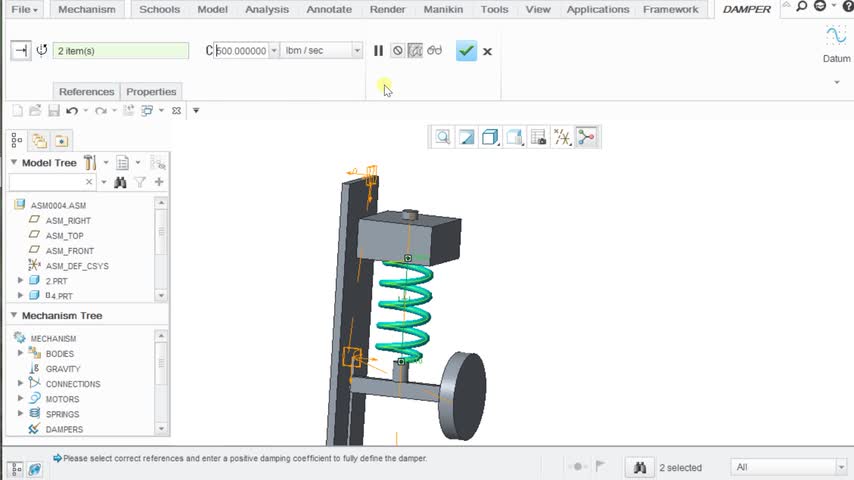Open the References panel tab
Image resolution: width=854 pixels, height=480 pixels.
[87, 92]
